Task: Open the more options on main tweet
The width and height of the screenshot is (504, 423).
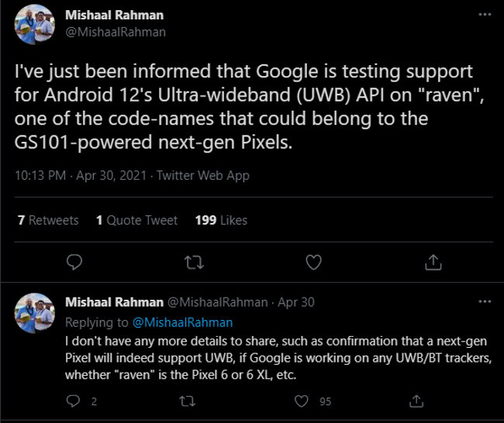Action: tap(485, 15)
